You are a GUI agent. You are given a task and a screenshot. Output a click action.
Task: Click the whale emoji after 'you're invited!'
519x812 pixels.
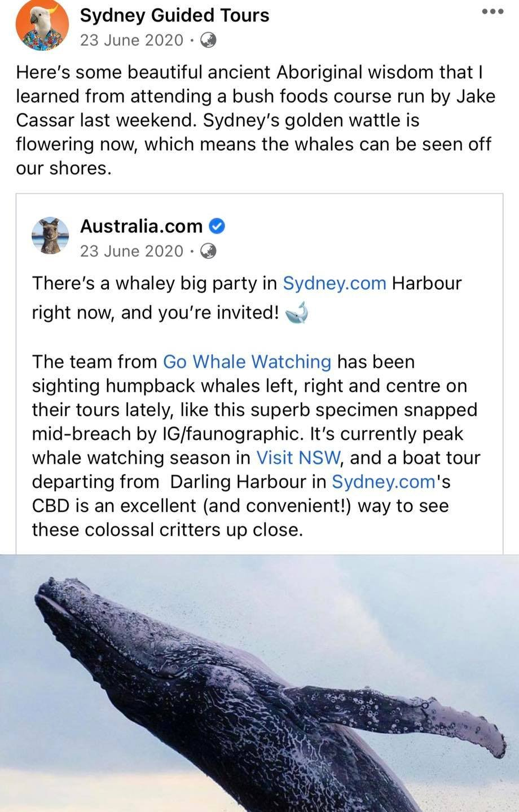[297, 312]
